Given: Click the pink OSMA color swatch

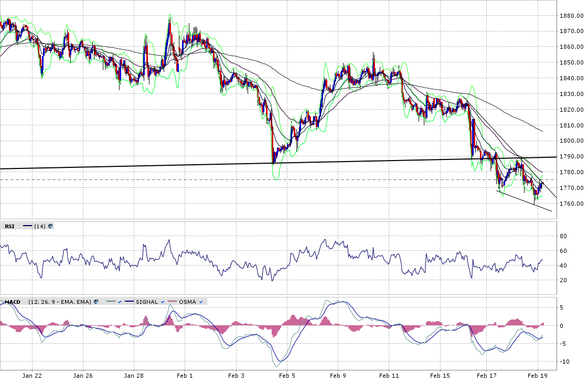Looking at the screenshot, I should tap(172, 302).
